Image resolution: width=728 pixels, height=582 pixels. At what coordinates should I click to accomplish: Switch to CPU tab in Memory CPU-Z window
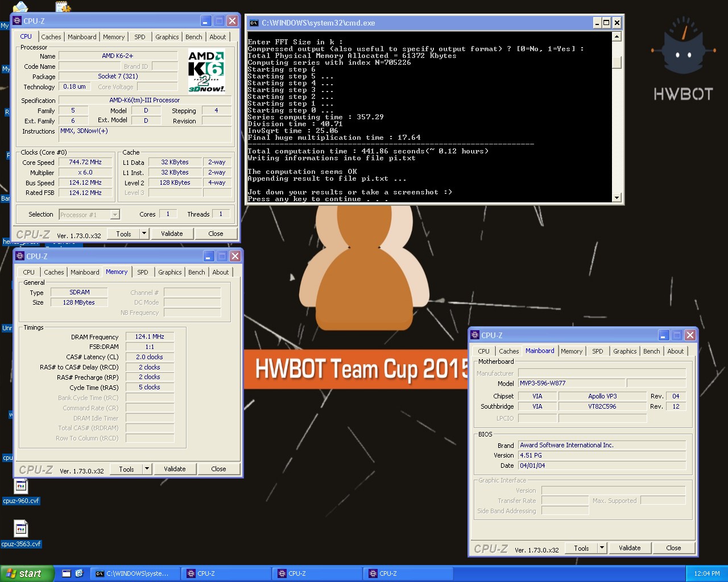(x=29, y=272)
